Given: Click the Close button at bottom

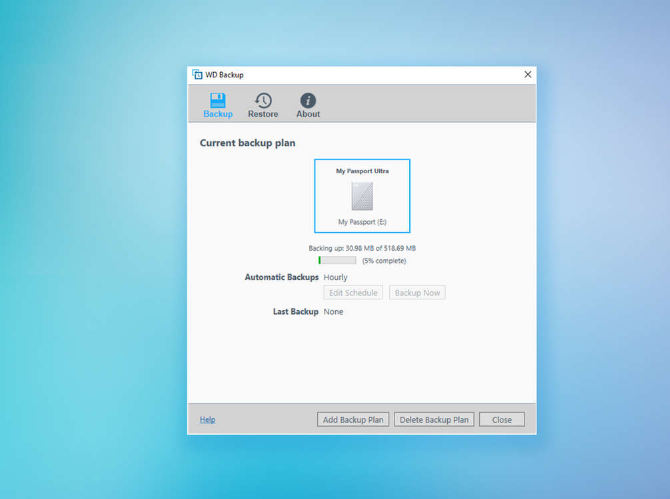Looking at the screenshot, I should tap(502, 420).
